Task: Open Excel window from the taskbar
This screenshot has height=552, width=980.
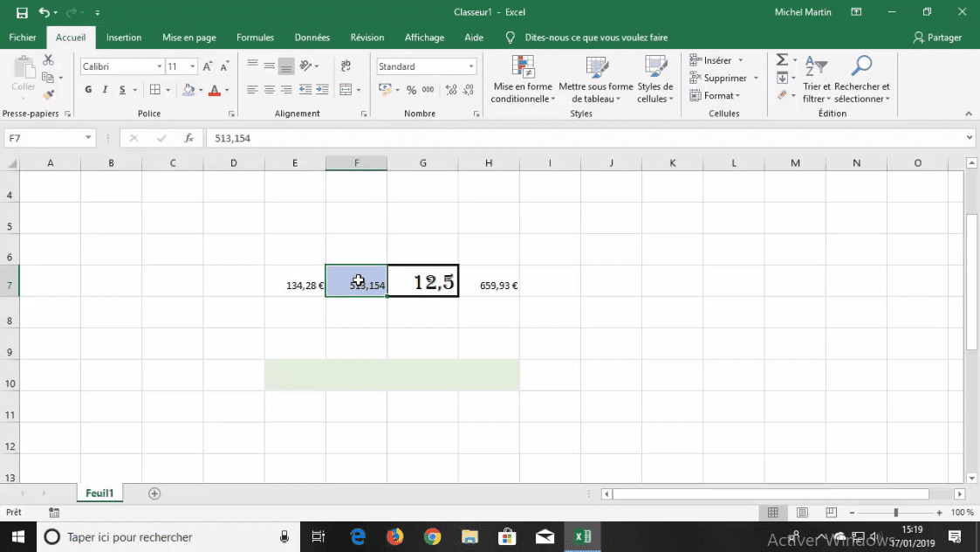Action: tap(581, 536)
